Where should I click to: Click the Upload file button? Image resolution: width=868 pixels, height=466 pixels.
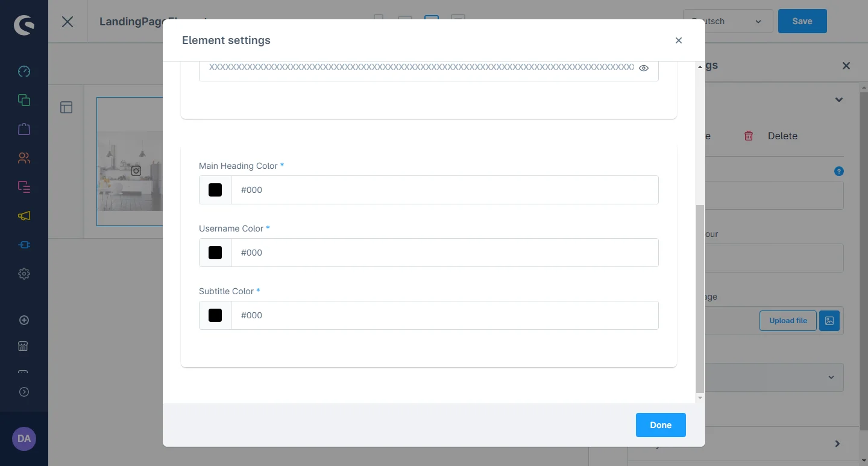(788, 321)
